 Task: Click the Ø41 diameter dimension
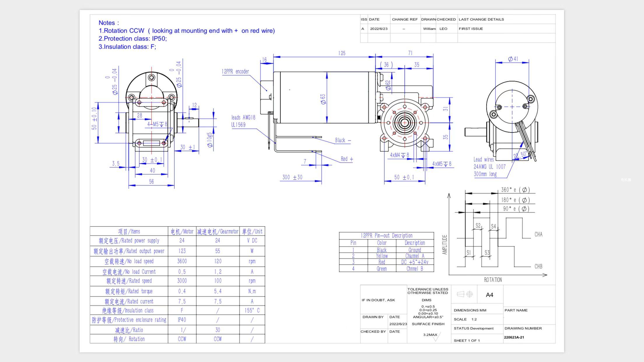(513, 59)
